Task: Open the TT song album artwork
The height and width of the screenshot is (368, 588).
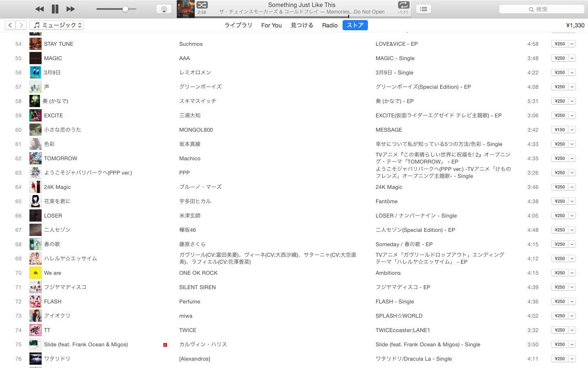Action: click(35, 330)
